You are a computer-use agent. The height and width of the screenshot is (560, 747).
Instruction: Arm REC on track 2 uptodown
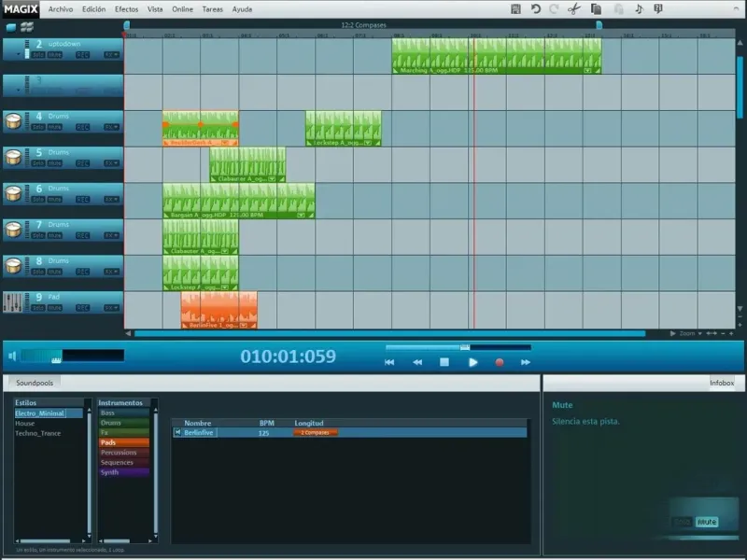(x=82, y=55)
